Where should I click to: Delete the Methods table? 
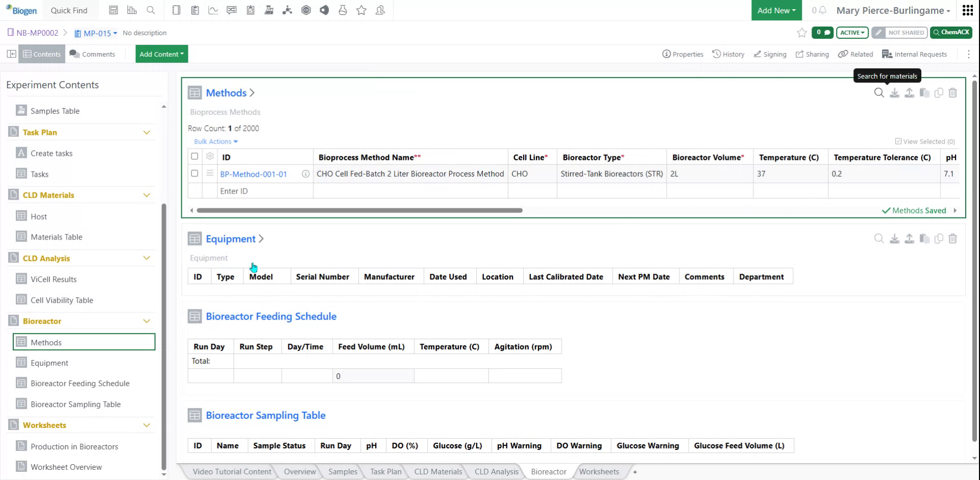click(953, 92)
